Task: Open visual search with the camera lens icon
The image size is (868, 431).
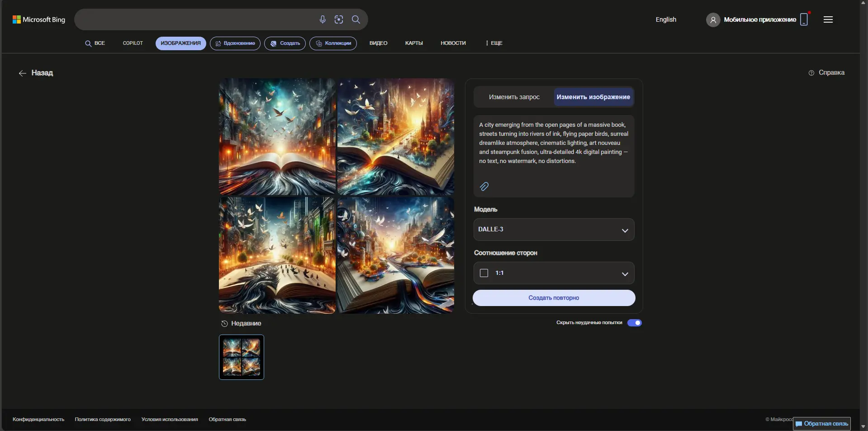Action: pos(339,19)
